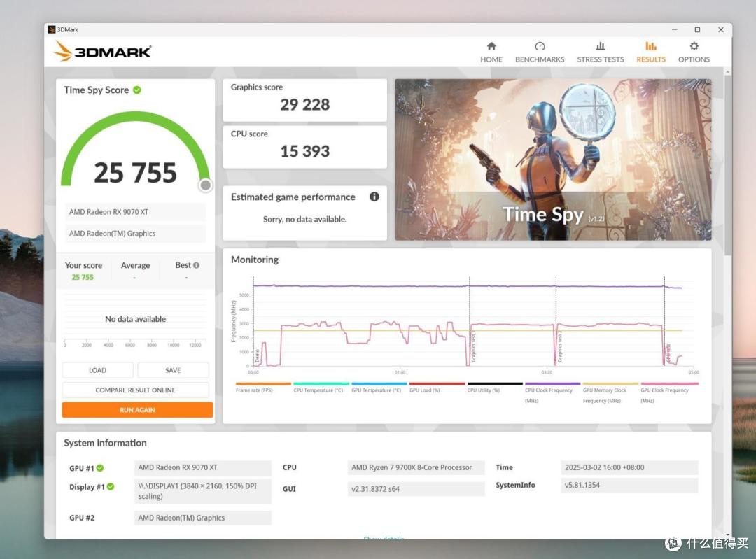Click the green check beside Display #1
This screenshot has width=756, height=559.
(x=111, y=487)
